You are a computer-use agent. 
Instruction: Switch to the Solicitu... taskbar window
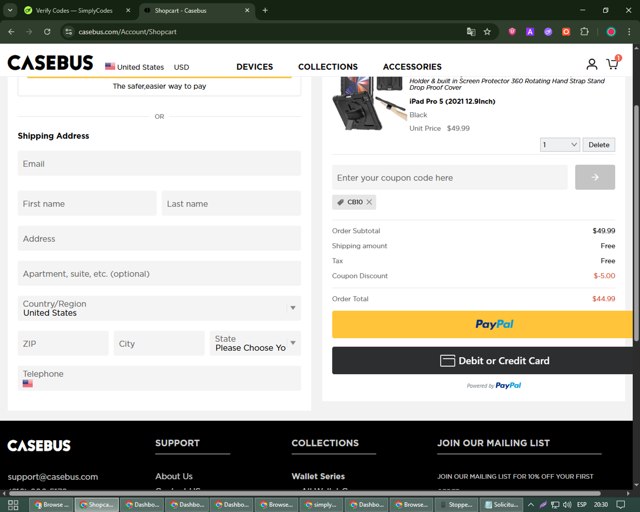[502, 505]
